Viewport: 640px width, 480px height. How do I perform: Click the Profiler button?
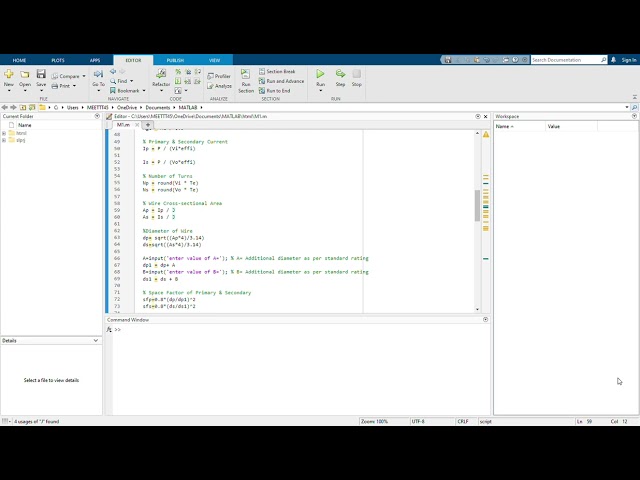point(219,76)
